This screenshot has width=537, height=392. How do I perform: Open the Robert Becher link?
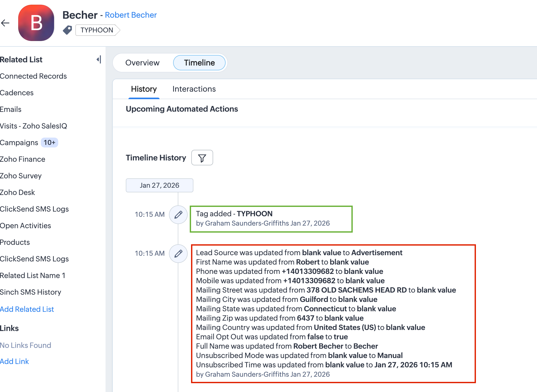click(x=131, y=15)
